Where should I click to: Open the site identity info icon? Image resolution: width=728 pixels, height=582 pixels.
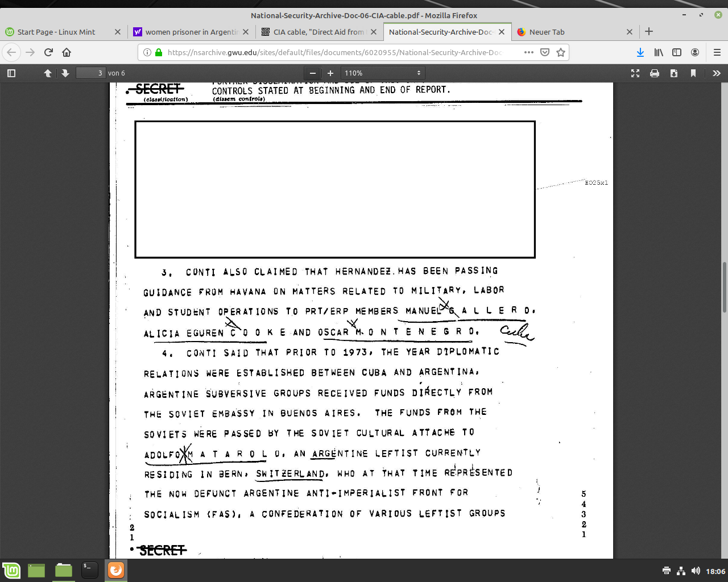pyautogui.click(x=147, y=52)
